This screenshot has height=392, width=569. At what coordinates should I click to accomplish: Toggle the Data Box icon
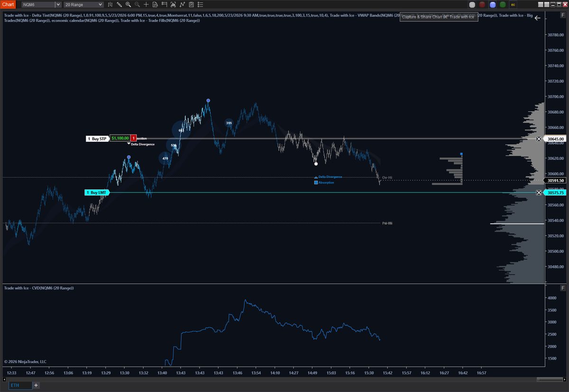click(156, 4)
